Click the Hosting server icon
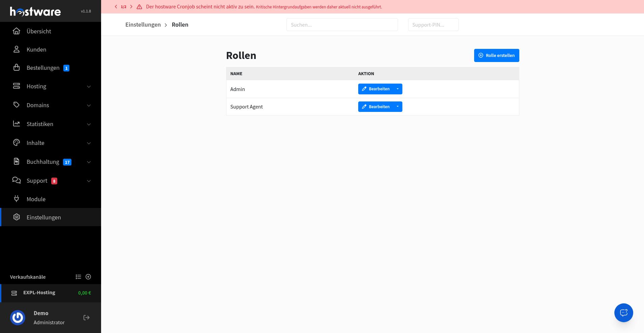 click(x=16, y=86)
